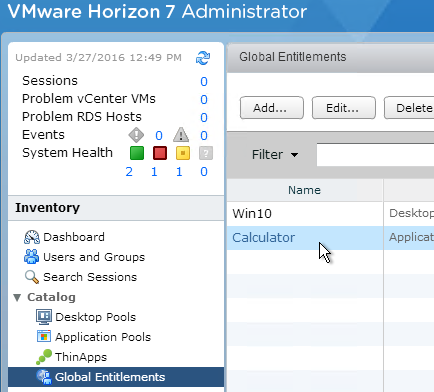This screenshot has width=434, height=392.
Task: Open Users and Groups
Action: pyautogui.click(x=94, y=257)
